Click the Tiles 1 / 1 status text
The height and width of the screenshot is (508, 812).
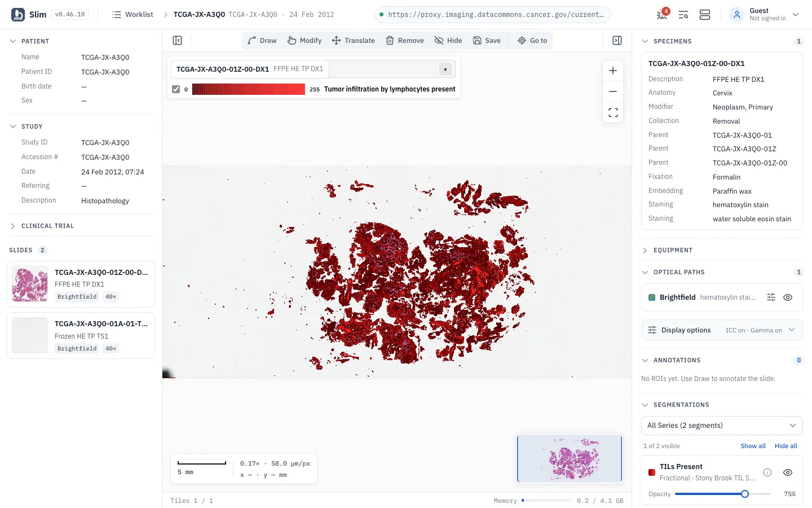192,501
